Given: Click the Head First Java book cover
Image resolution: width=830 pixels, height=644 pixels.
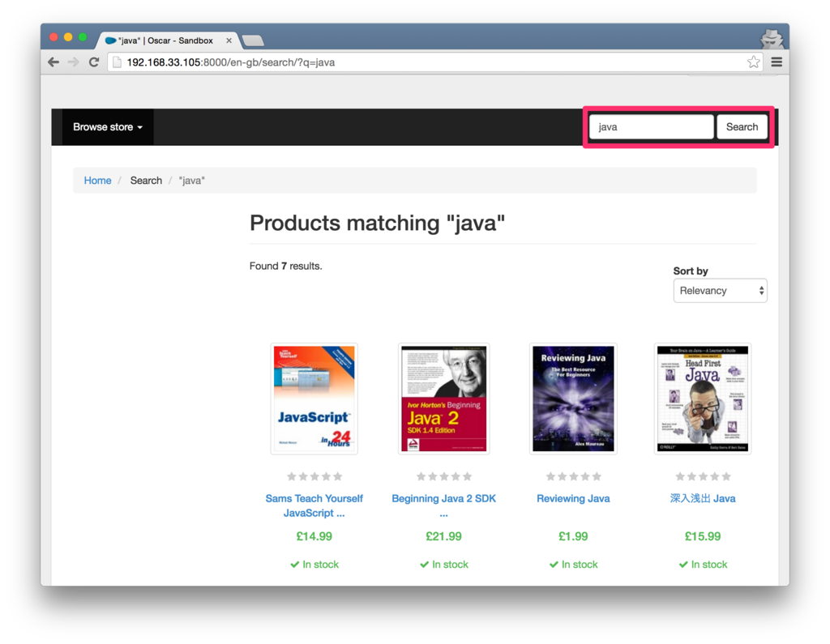Looking at the screenshot, I should 703,399.
